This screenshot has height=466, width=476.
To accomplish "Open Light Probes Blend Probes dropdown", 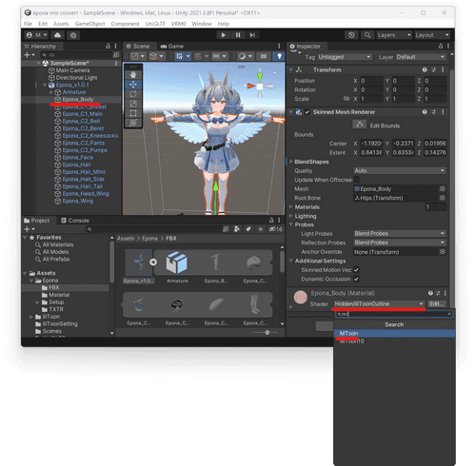I will pyautogui.click(x=400, y=234).
